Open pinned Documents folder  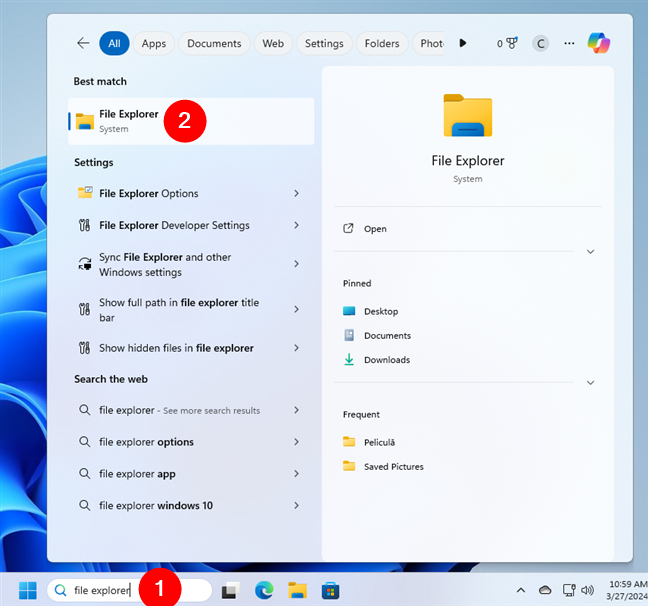377,336
